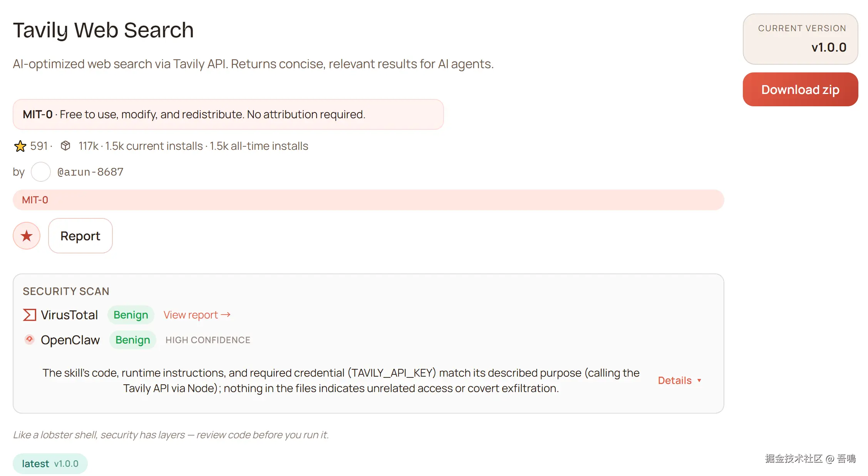Open the @arun-8687 author profile
This screenshot has height=476, width=868.
pos(90,172)
